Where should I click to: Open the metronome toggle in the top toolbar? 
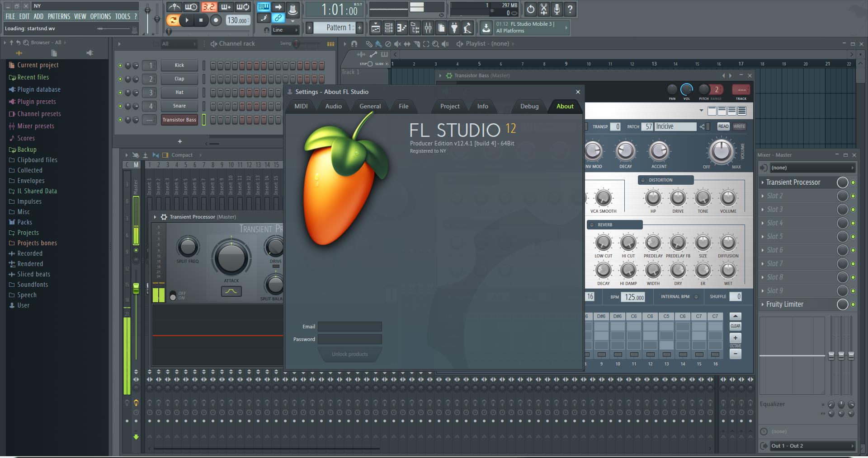pyautogui.click(x=174, y=7)
